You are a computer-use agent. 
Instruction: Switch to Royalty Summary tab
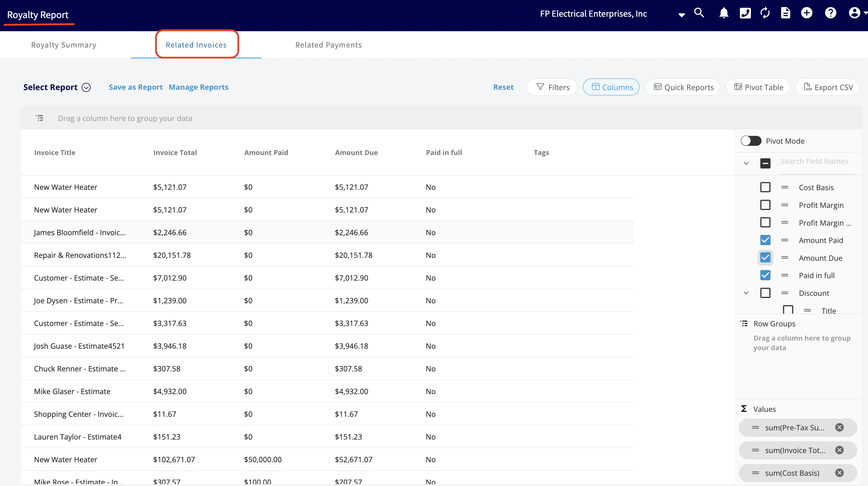(x=64, y=45)
